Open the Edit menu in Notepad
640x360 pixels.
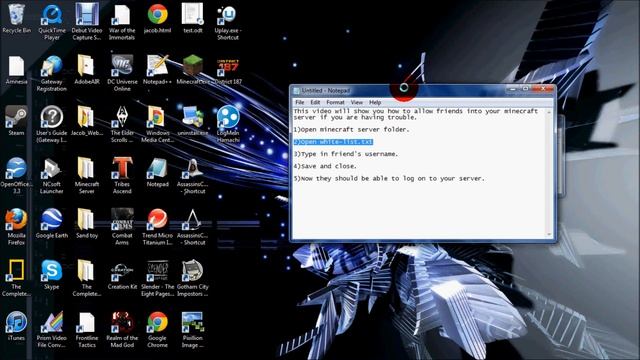pos(315,102)
